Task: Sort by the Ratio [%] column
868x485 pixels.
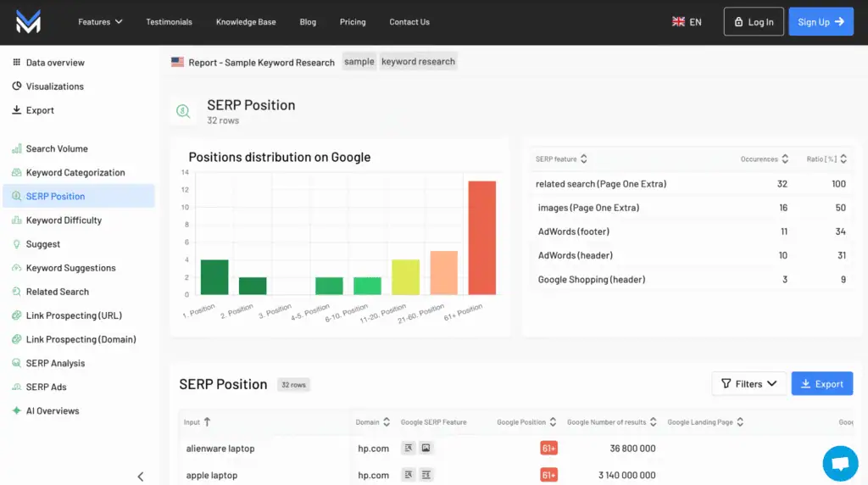Action: click(x=826, y=159)
